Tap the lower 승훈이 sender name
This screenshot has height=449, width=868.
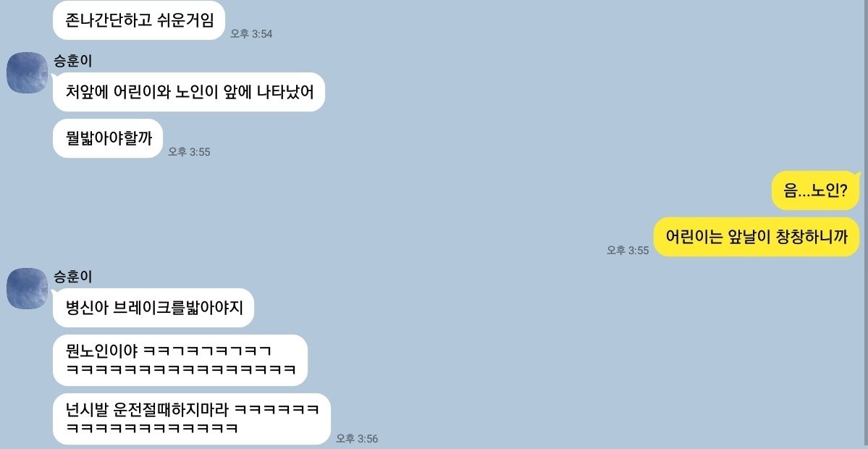(72, 276)
